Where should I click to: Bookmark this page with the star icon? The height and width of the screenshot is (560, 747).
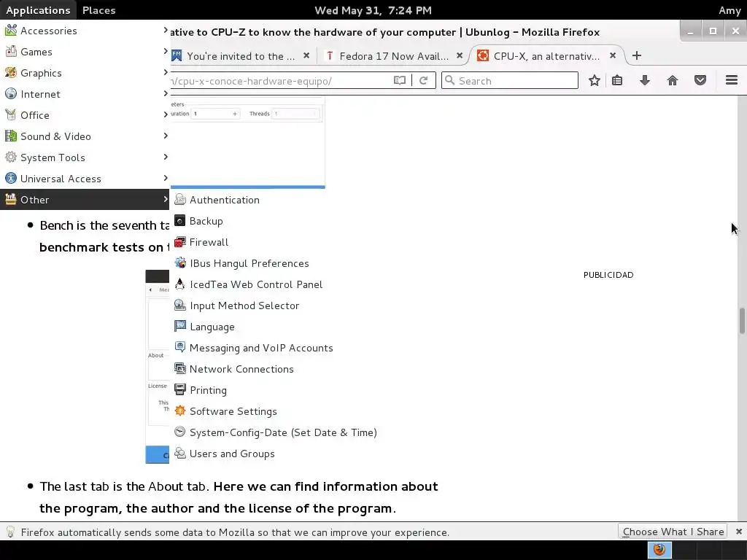coord(594,80)
